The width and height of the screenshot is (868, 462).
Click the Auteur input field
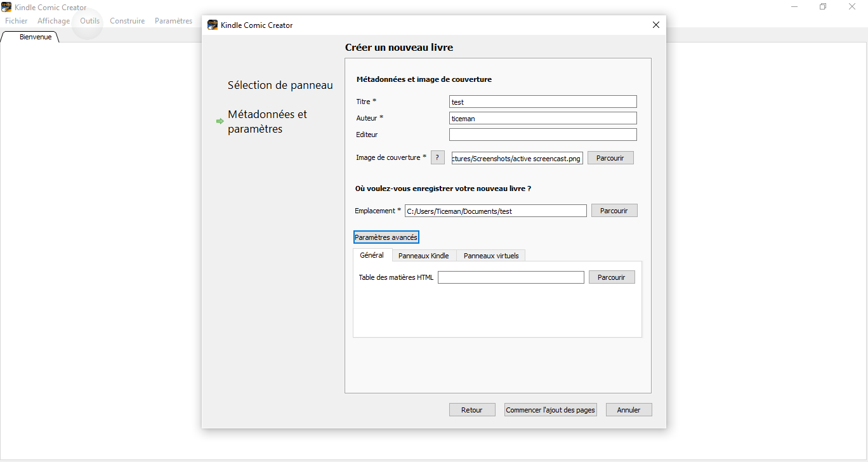click(x=542, y=118)
